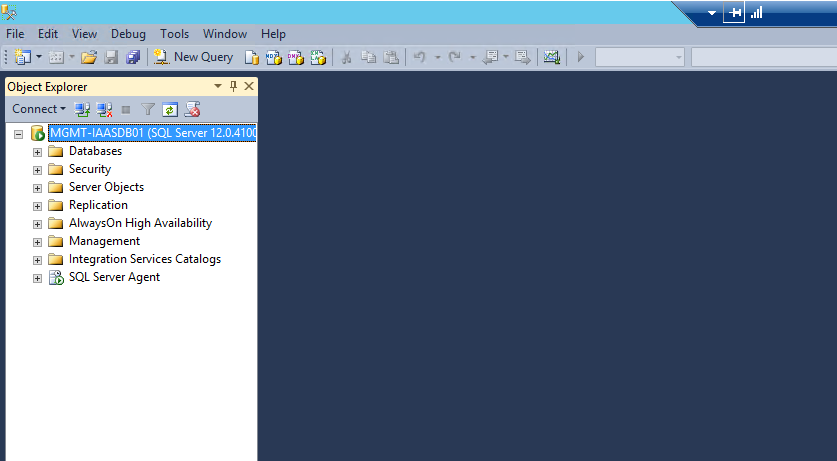Expand the Databases folder
The image size is (837, 461).
[37, 152]
